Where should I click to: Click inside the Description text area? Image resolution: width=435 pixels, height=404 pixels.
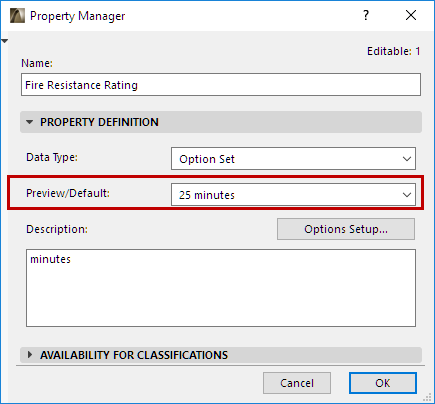click(x=221, y=288)
